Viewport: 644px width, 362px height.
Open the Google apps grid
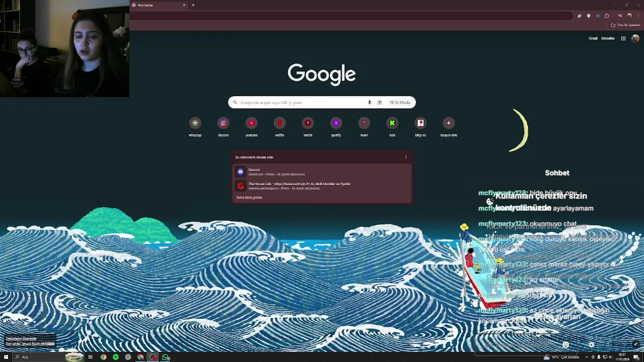point(623,38)
